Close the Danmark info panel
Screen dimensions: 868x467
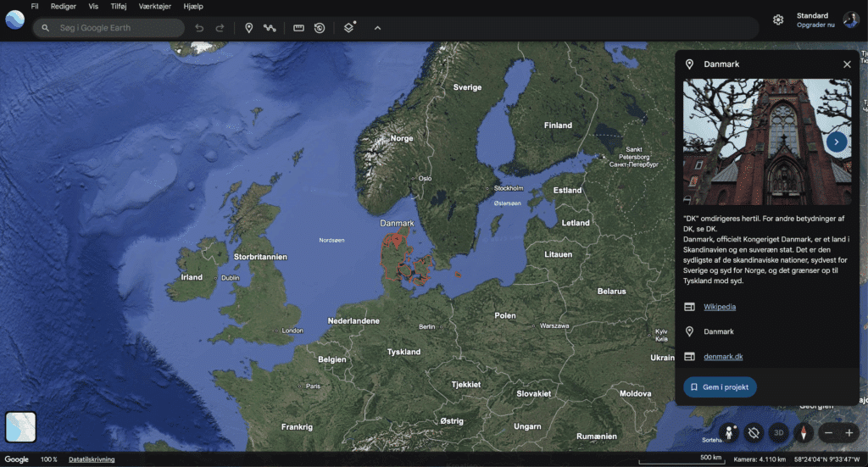[847, 64]
